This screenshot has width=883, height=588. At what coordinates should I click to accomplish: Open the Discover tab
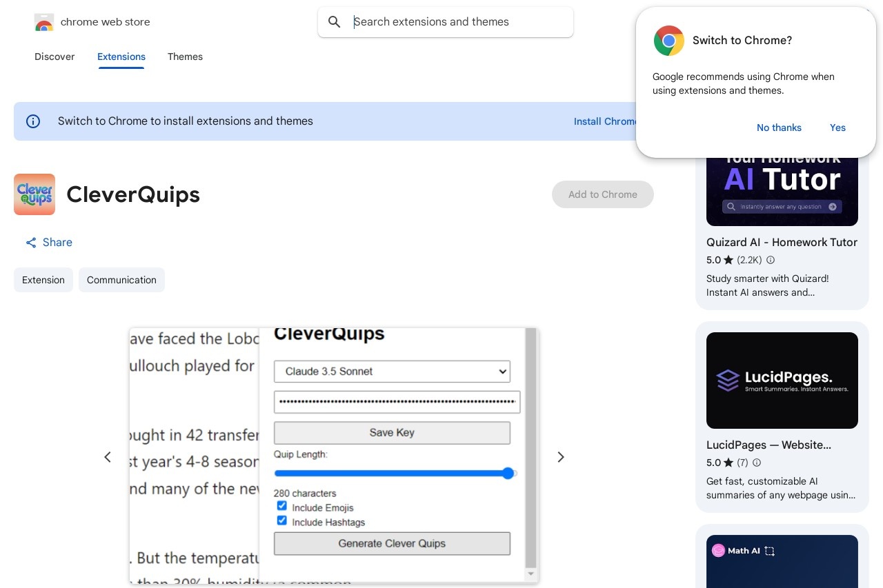(x=54, y=57)
